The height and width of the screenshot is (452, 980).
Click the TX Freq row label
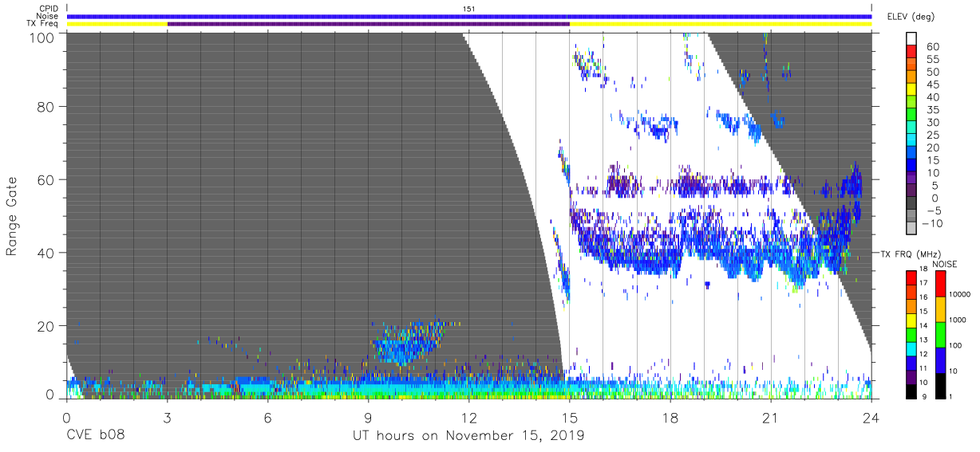(x=43, y=24)
